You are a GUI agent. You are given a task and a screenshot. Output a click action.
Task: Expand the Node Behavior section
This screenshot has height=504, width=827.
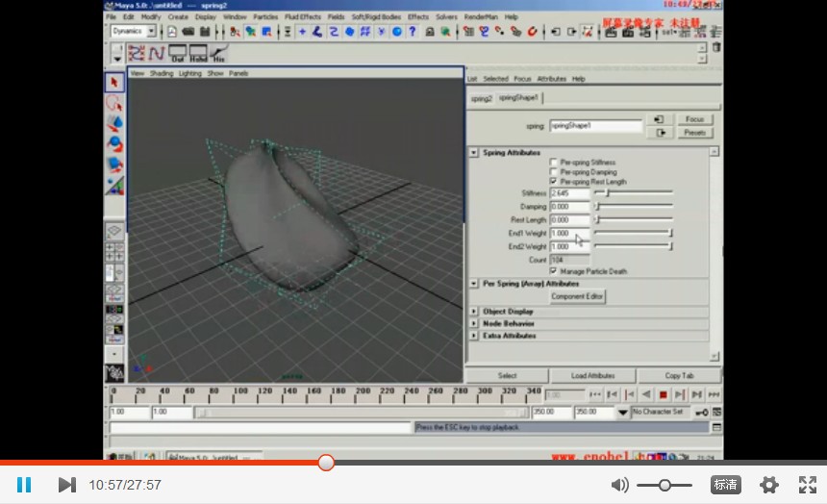[474, 323]
